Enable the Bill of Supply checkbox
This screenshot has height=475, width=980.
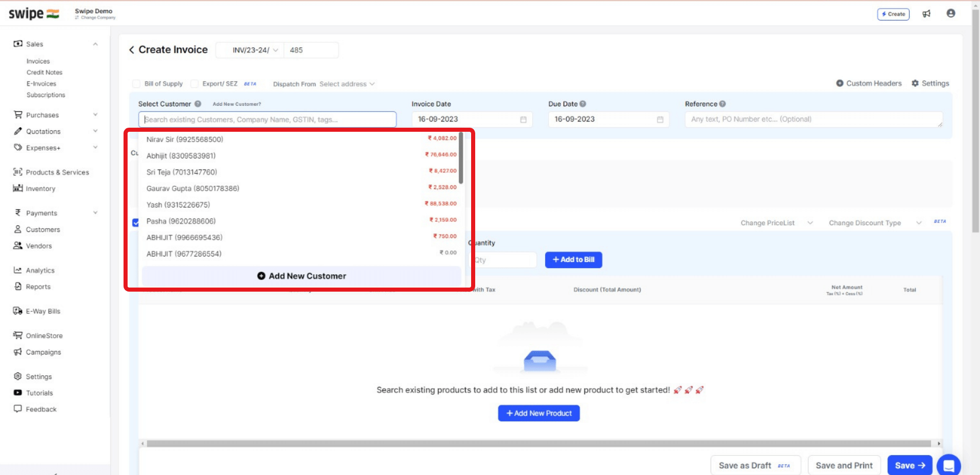(x=136, y=83)
